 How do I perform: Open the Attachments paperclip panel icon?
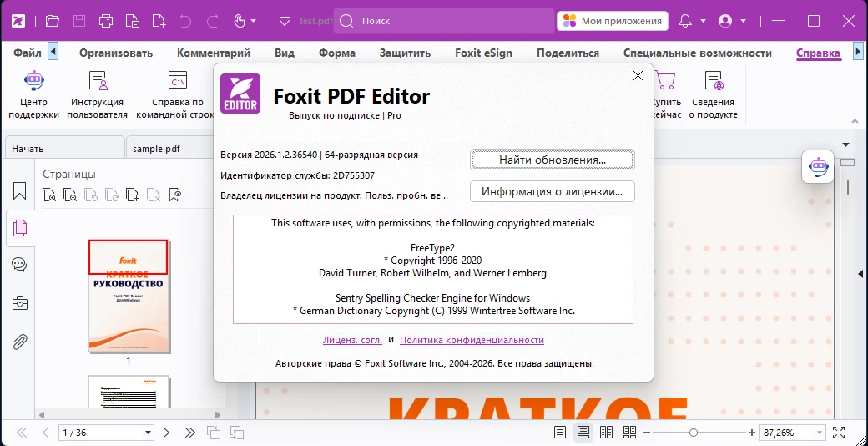[x=20, y=342]
